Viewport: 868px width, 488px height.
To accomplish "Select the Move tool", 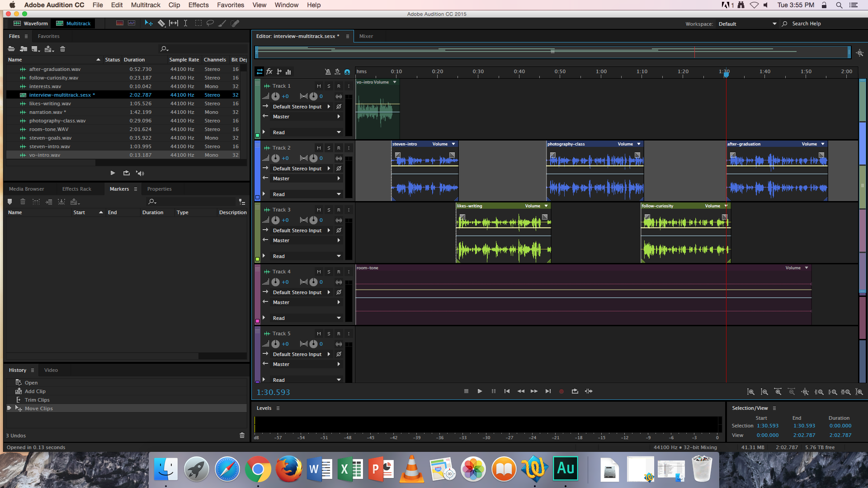I will pos(148,23).
